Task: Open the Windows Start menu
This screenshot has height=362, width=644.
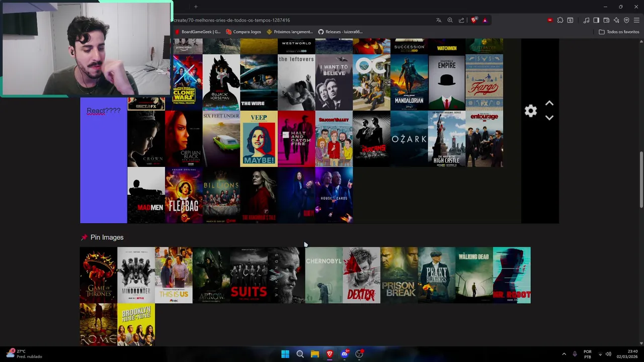Action: (x=285, y=354)
